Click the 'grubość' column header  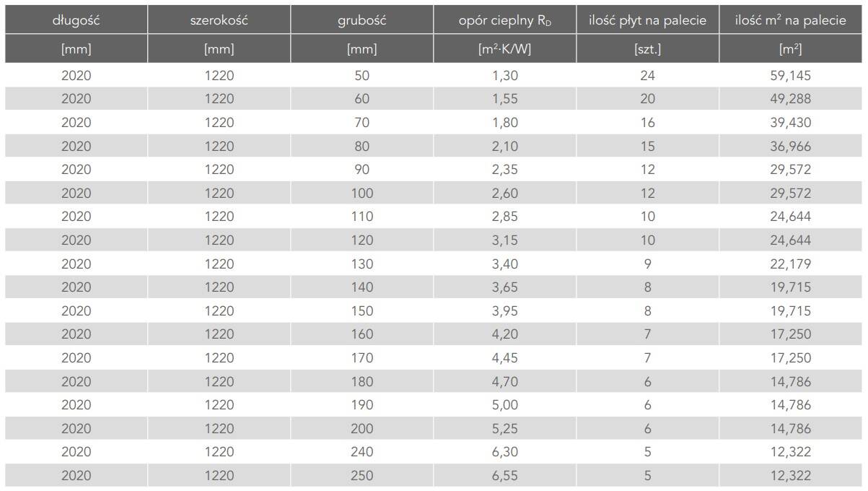[361, 20]
